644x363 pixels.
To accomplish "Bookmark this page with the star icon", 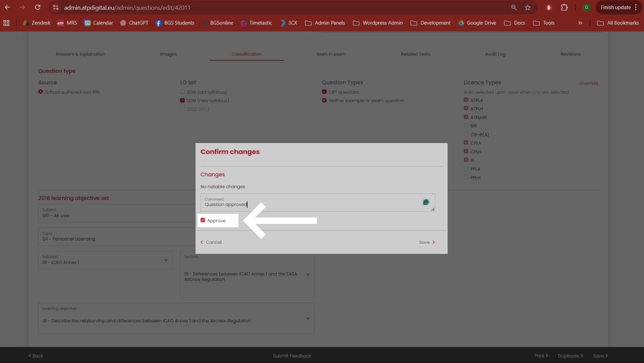I will (x=527, y=7).
